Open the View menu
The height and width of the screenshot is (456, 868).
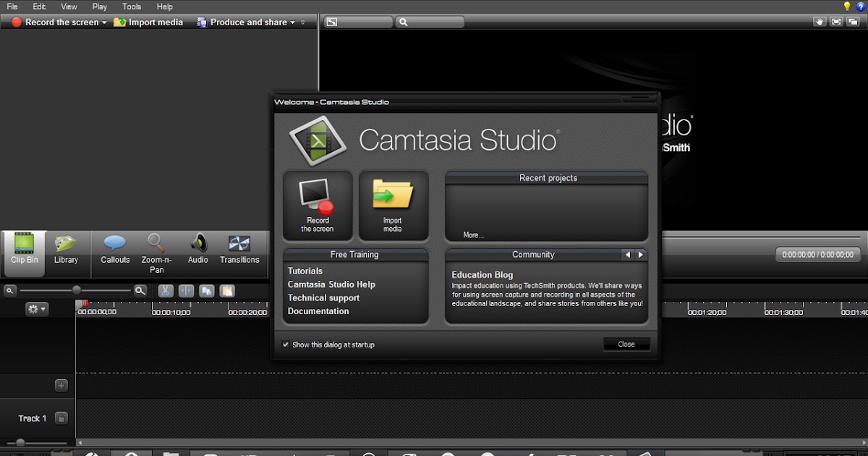click(x=69, y=7)
